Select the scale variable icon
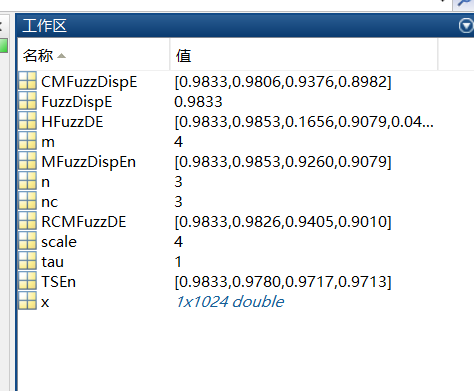Viewport: 474px width, 391px height. [27, 241]
